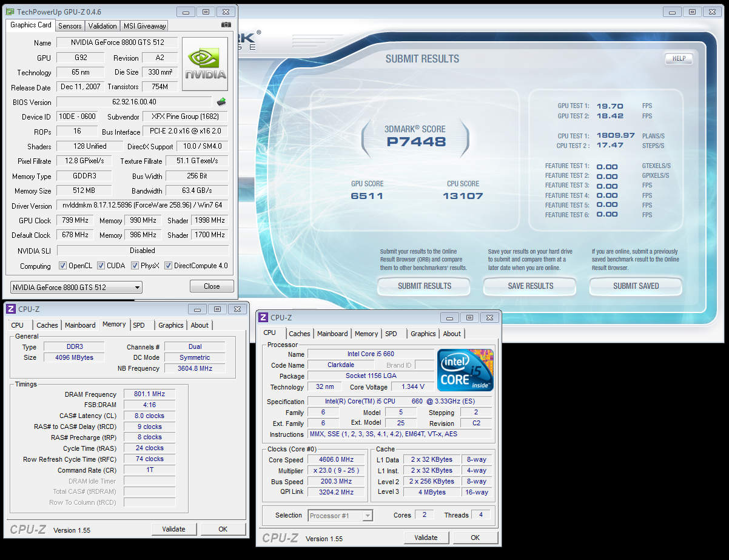
Task: Click SUBMIT RESULTS in 3DMark
Action: point(425,286)
